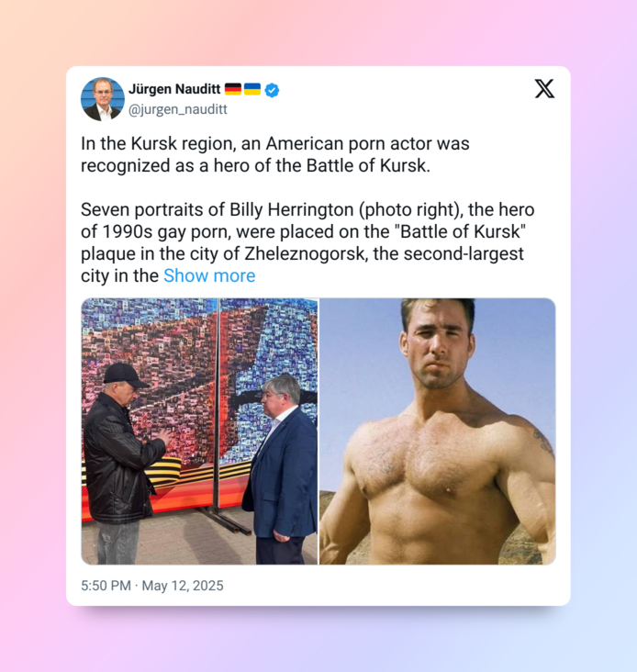Image resolution: width=637 pixels, height=672 pixels.
Task: Click the @jurgen_nauditt handle
Action: 178,110
